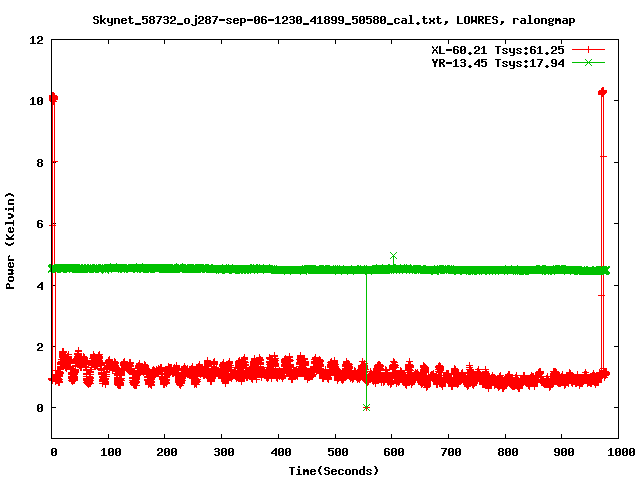Click the Power (Kelvin) y-axis label
The width and height of the screenshot is (640, 480).
(x=10, y=241)
